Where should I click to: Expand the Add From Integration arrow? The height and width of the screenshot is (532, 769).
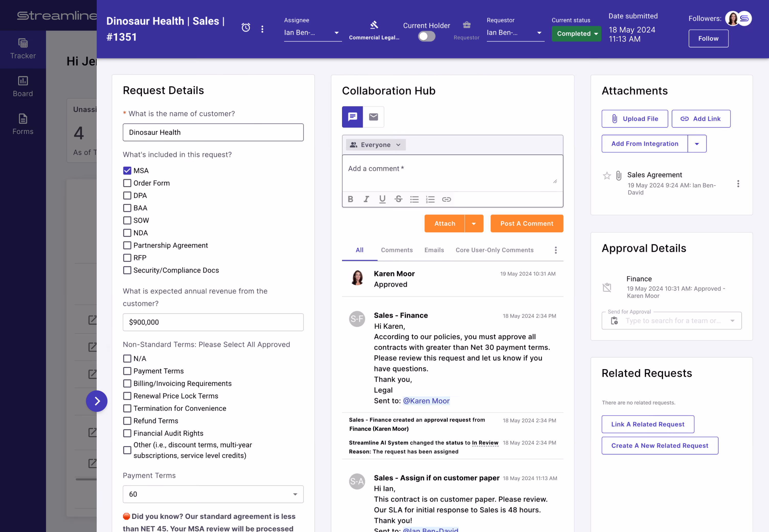697,144
